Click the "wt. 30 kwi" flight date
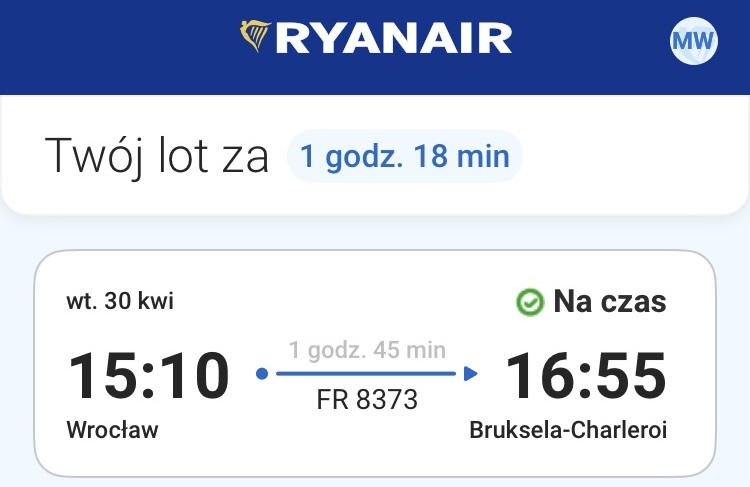 click(119, 301)
